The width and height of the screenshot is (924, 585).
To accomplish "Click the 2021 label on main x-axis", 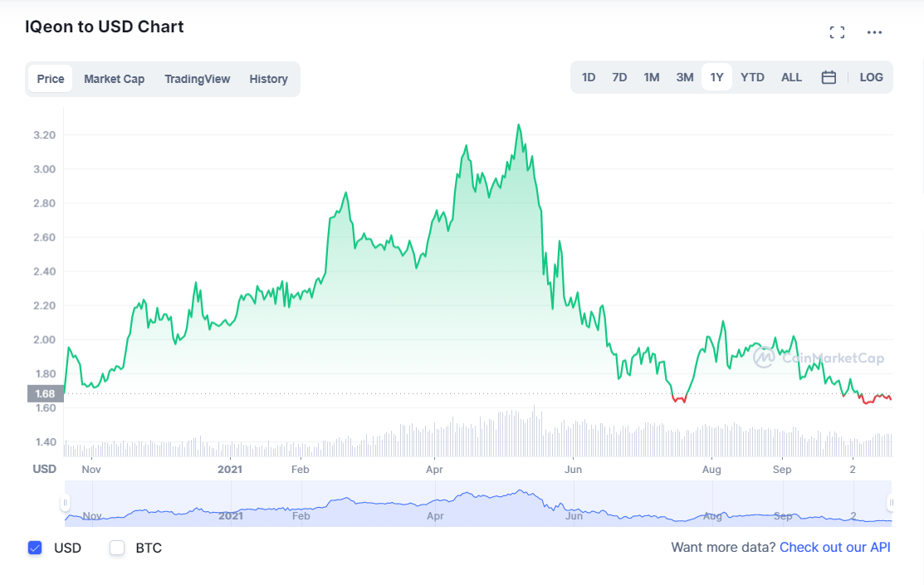I will (x=230, y=470).
